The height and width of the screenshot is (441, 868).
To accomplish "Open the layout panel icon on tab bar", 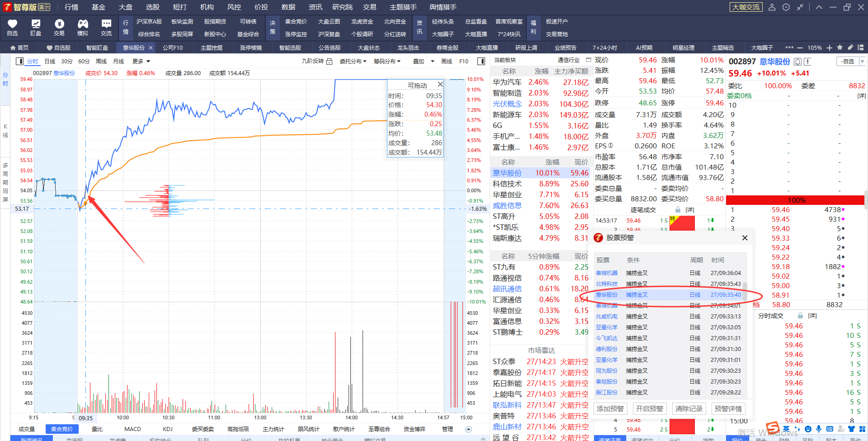I will pos(860,47).
